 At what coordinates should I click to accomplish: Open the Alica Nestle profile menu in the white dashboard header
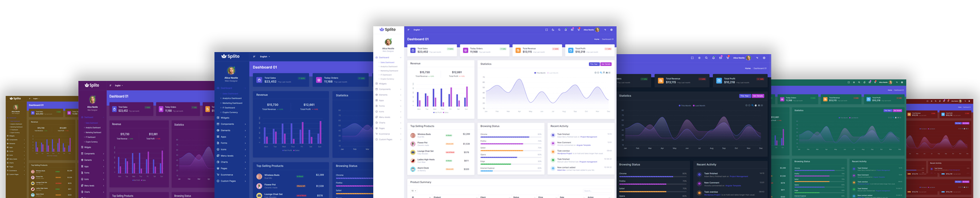coord(592,30)
